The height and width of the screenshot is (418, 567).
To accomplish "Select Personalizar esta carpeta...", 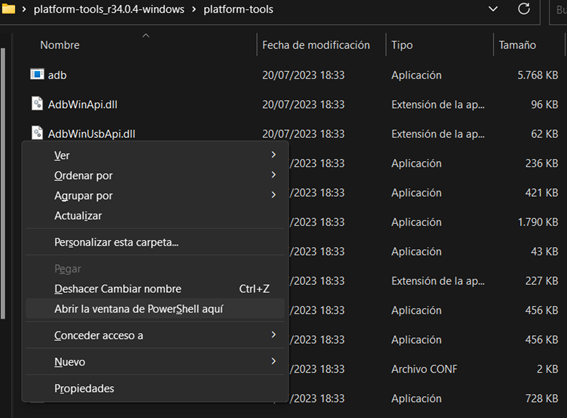I will point(155,242).
